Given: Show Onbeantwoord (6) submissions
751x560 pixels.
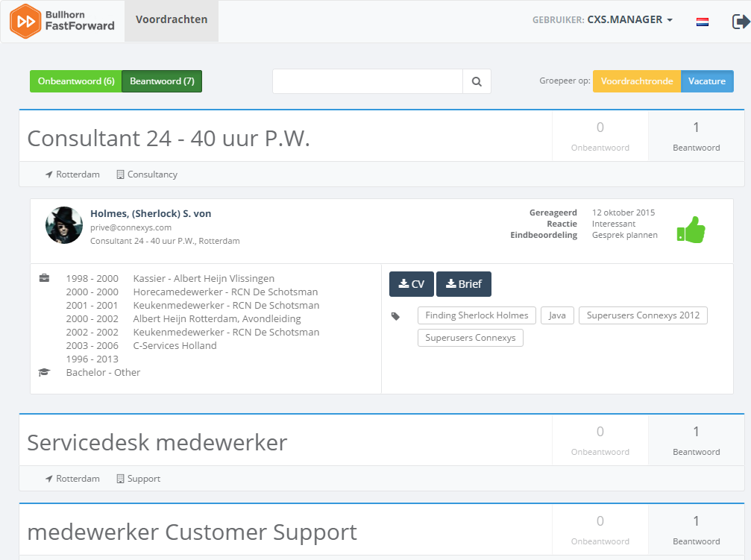Looking at the screenshot, I should point(76,81).
